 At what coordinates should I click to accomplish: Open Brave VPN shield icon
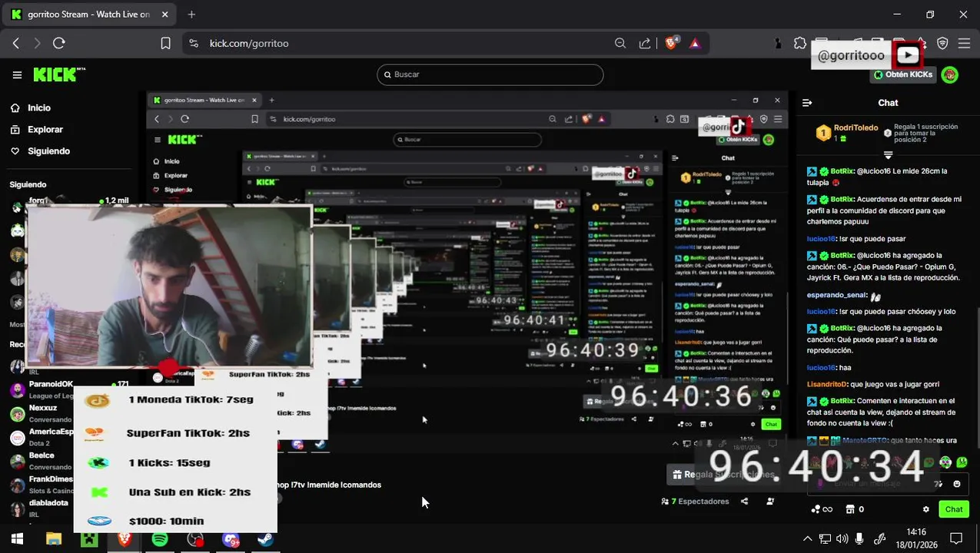click(942, 44)
